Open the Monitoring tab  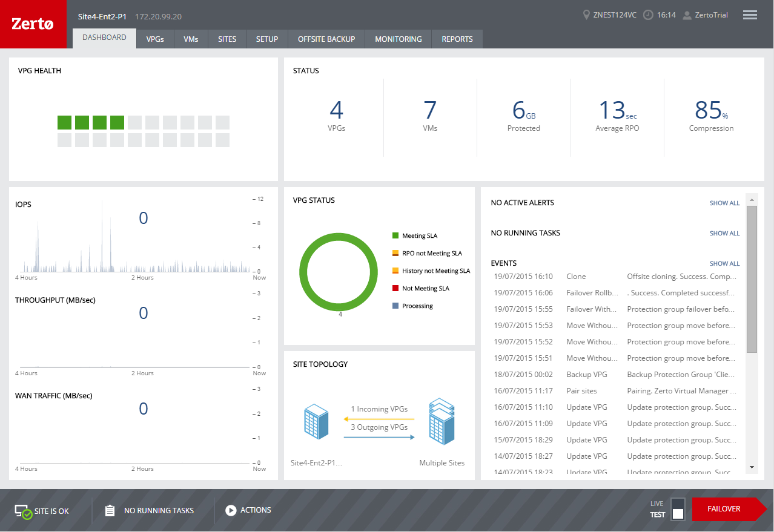pyautogui.click(x=399, y=39)
